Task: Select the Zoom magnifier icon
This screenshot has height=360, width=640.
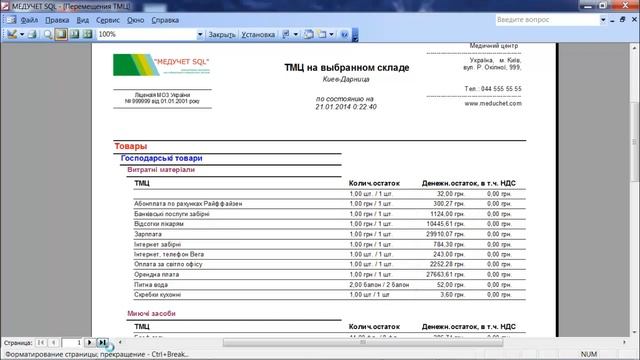Action: click(48, 34)
